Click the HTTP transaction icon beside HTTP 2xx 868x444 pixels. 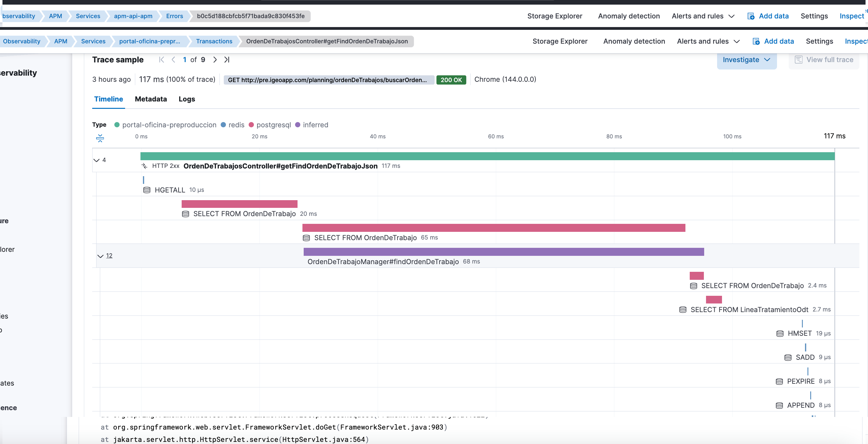[x=144, y=166]
